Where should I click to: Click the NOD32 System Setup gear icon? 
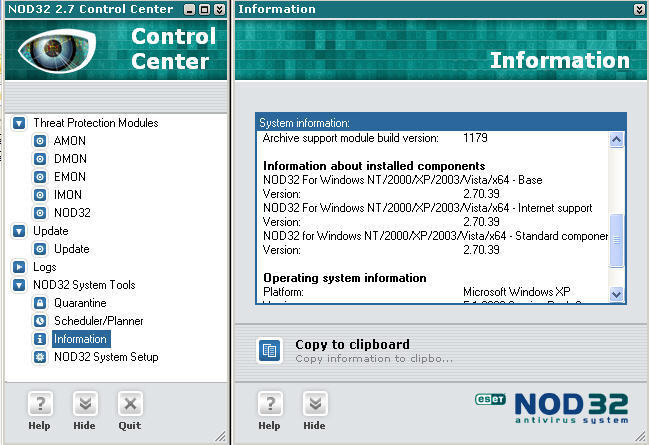click(40, 357)
